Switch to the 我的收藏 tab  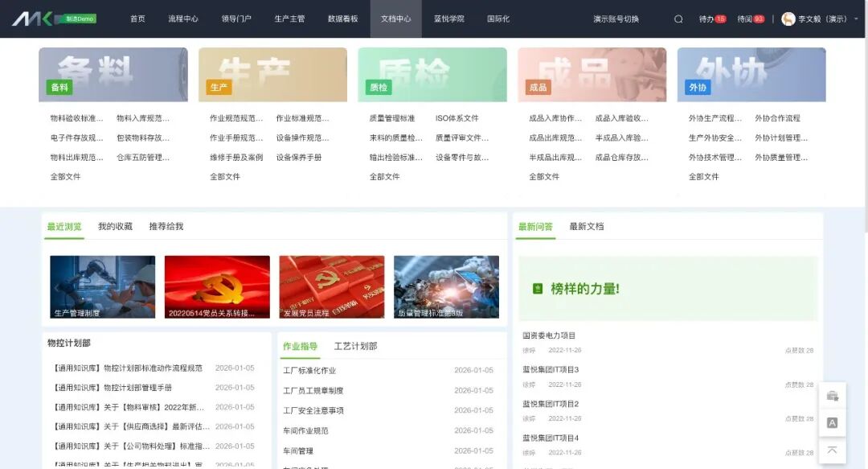115,227
